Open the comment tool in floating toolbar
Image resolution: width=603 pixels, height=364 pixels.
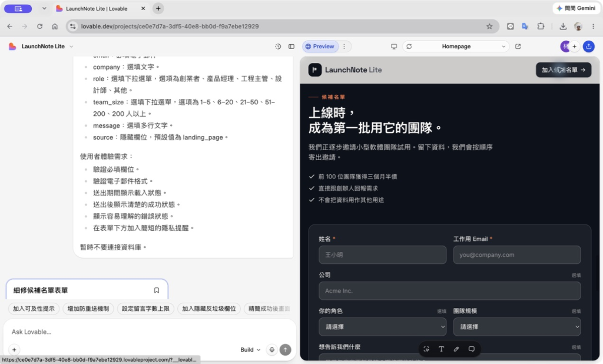pos(472,349)
